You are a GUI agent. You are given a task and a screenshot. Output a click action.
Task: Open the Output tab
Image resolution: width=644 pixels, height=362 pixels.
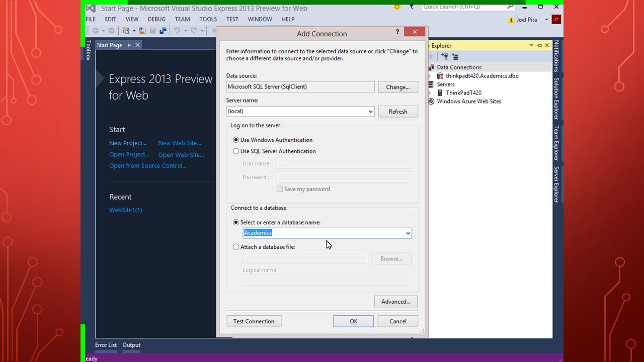coord(131,345)
